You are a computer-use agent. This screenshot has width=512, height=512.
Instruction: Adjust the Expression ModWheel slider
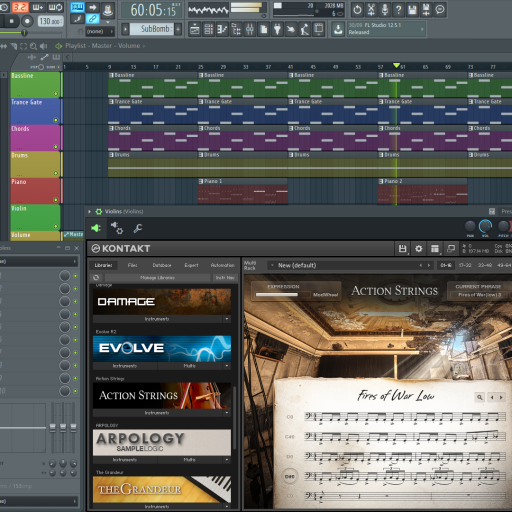click(x=282, y=295)
